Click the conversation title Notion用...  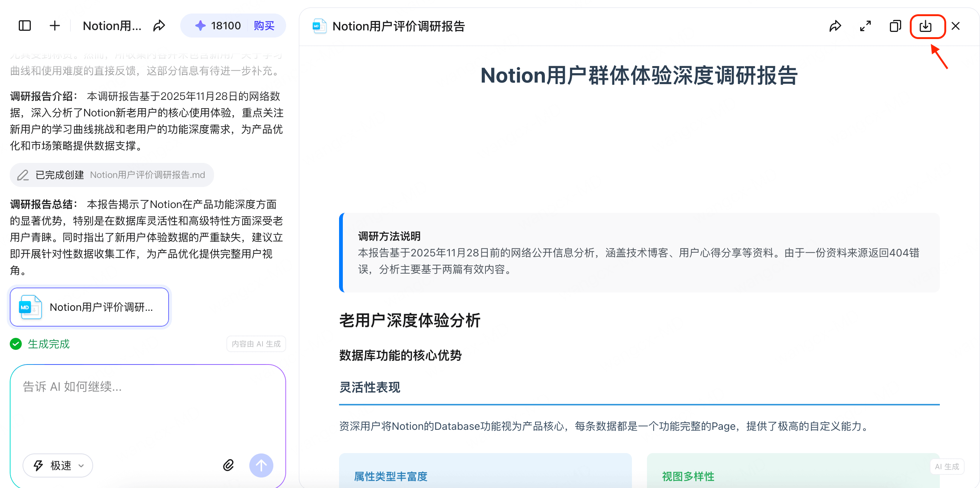112,26
